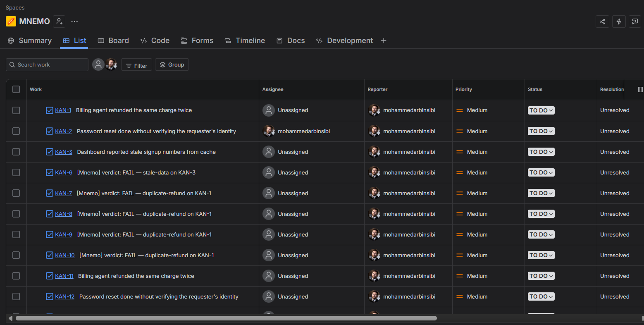This screenshot has width=644, height=325.
Task: Check the box for KAN-7 row
Action: [16, 193]
